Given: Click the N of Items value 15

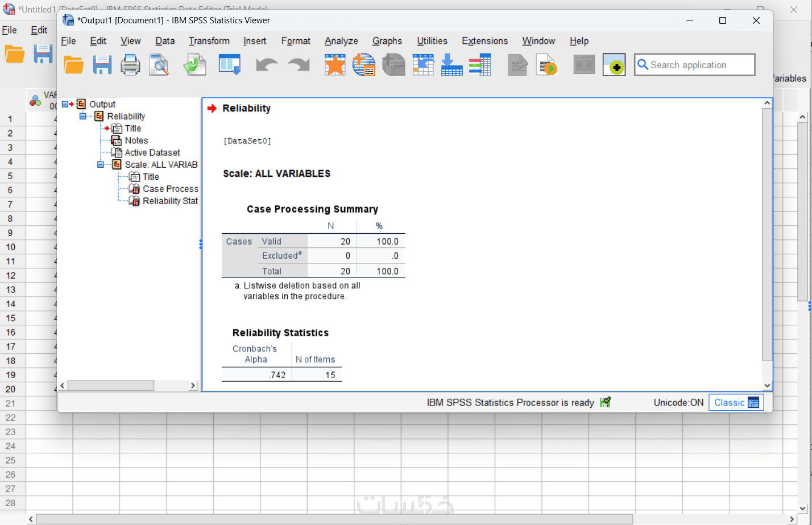Looking at the screenshot, I should pyautogui.click(x=330, y=375).
